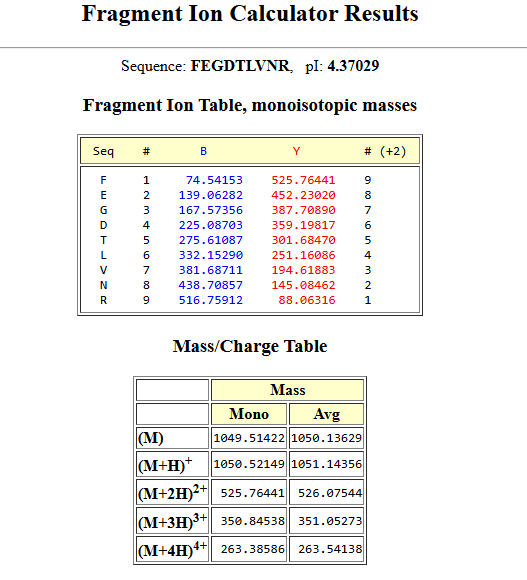
Task: Click the Avg column header
Action: click(x=327, y=414)
